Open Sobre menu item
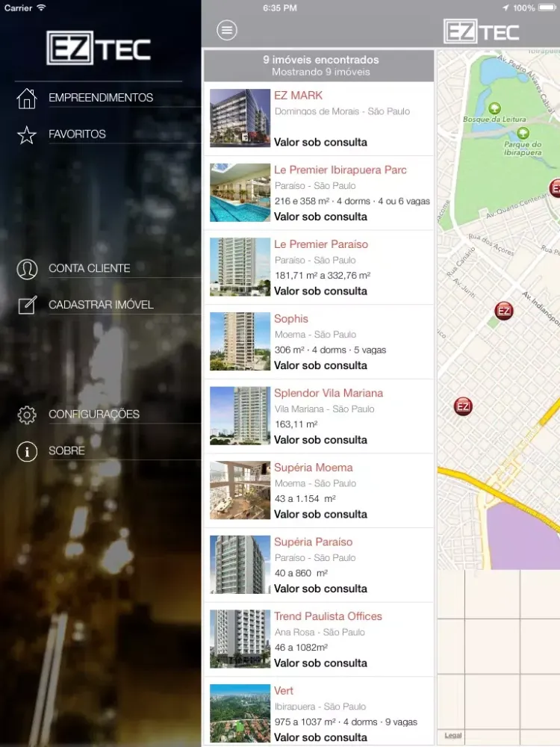Image resolution: width=560 pixels, height=747 pixels. [66, 450]
